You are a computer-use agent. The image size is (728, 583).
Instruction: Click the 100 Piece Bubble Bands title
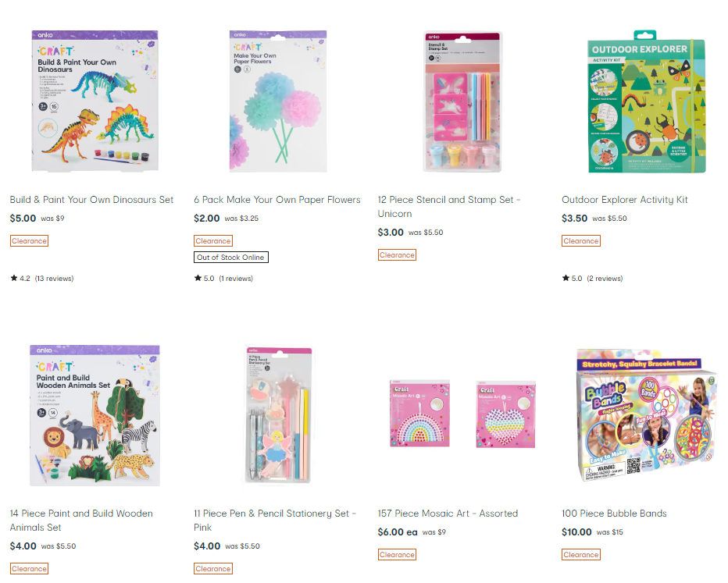point(614,514)
